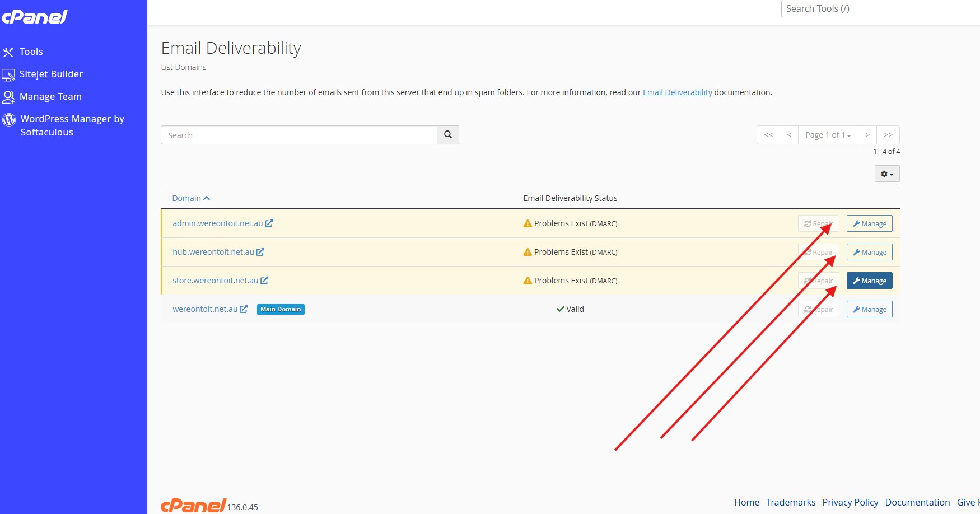Click Repair for store.wereontoit.net.au
980x514 pixels.
point(818,281)
